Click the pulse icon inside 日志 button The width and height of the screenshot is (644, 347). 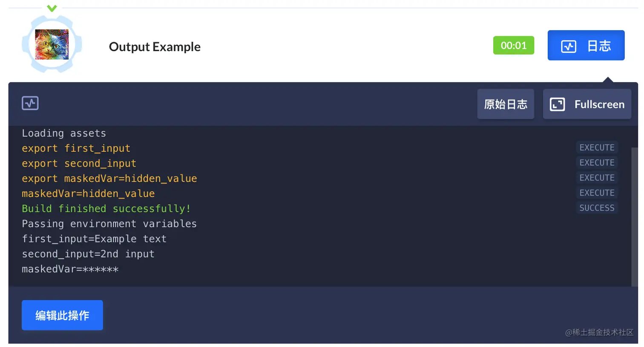click(x=569, y=46)
